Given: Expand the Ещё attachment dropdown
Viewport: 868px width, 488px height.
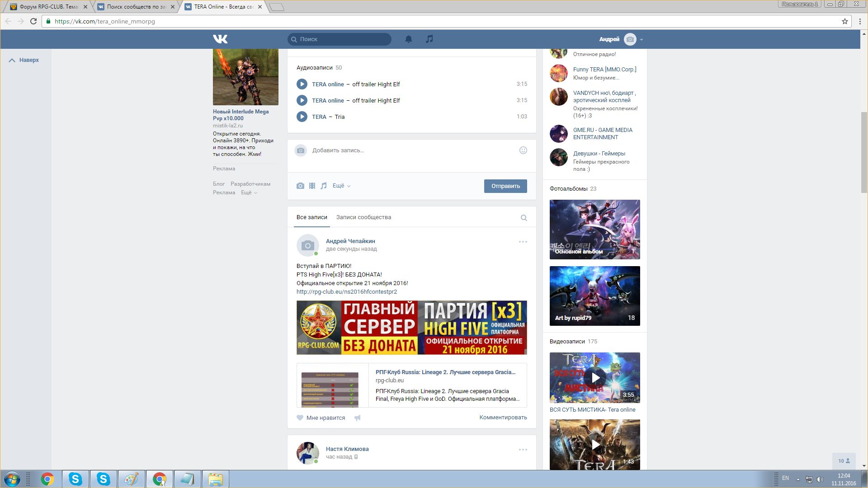Looking at the screenshot, I should coord(341,186).
